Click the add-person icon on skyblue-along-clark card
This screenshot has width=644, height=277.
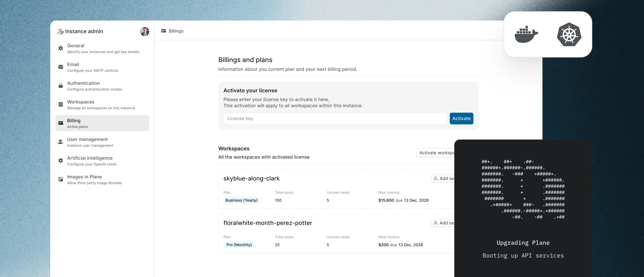coord(436,178)
